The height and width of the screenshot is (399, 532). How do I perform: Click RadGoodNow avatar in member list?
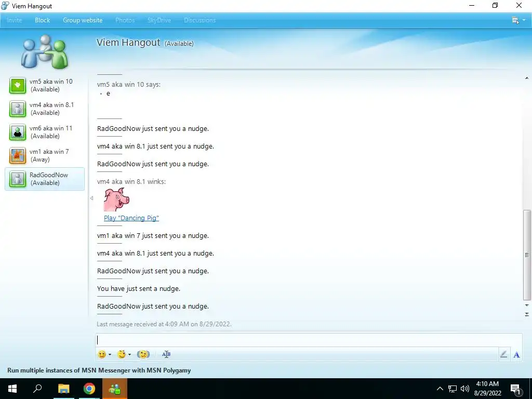point(18,179)
